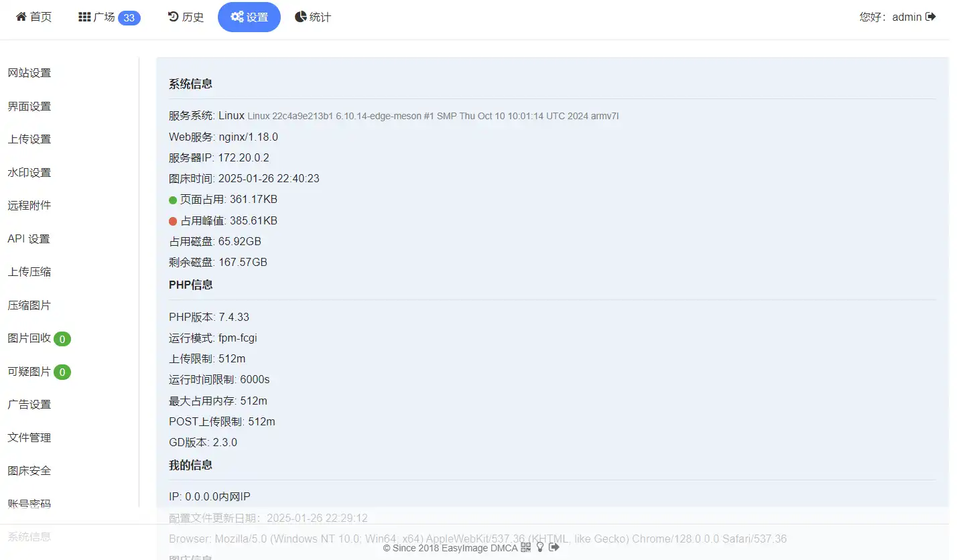The height and width of the screenshot is (560, 969).
Task: Open 文件管理 from the sidebar
Action: [x=29, y=438]
